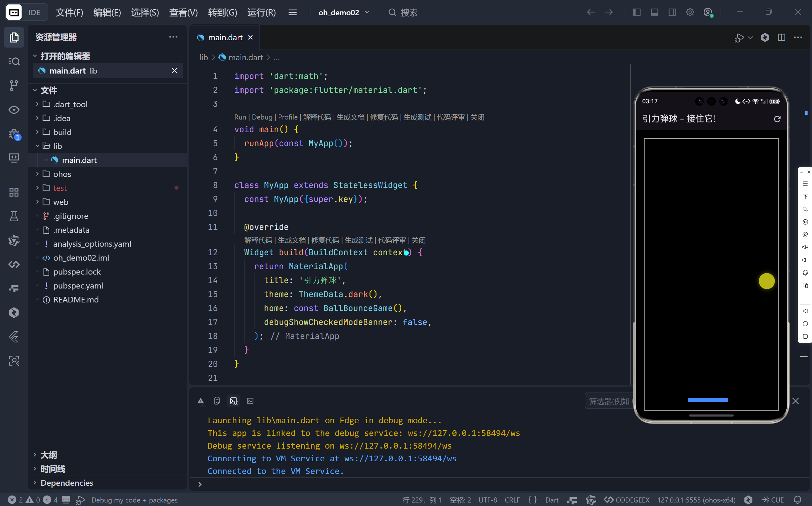Click the refresh icon in the phone app bar

[x=777, y=119]
